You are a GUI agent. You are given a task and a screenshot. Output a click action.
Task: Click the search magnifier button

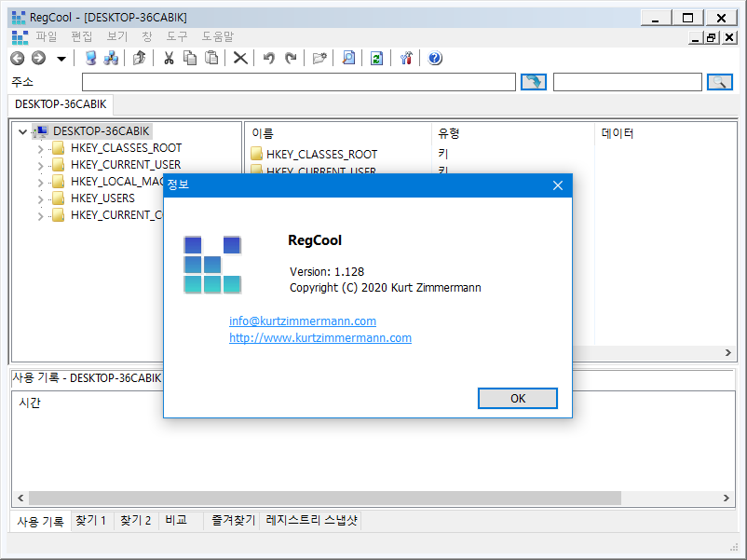(719, 82)
